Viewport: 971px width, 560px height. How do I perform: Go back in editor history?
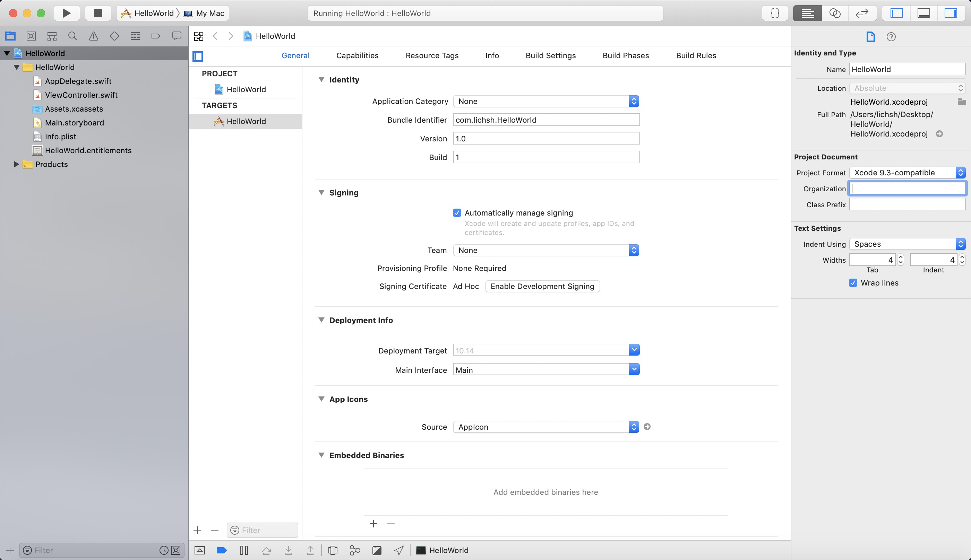pyautogui.click(x=215, y=36)
